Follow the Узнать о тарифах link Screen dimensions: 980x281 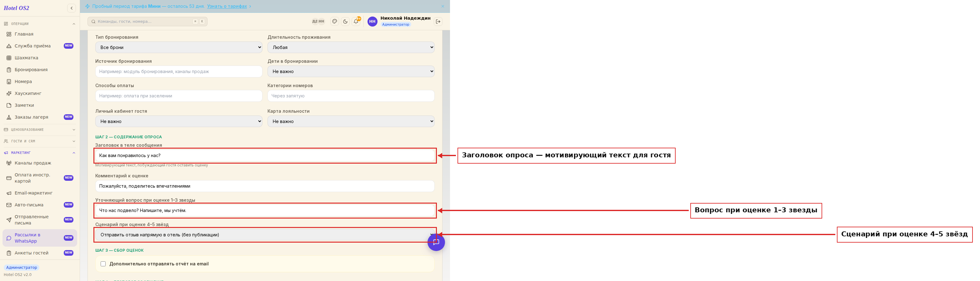[227, 6]
